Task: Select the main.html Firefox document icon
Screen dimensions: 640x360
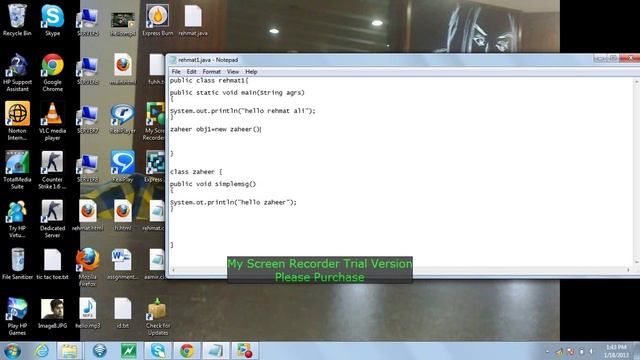Action: [x=122, y=69]
